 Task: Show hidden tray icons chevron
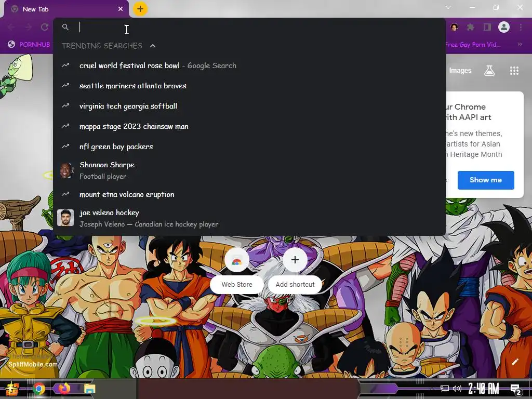coord(432,389)
